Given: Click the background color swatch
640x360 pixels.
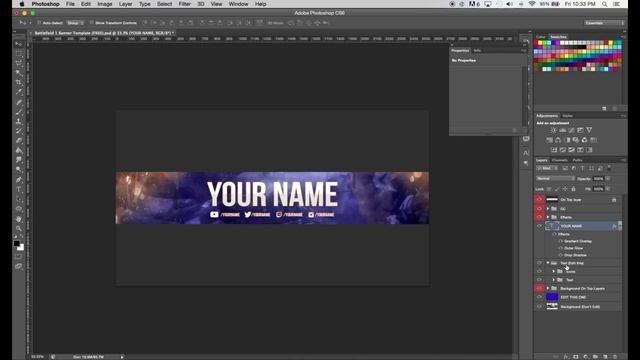Looking at the screenshot, I should (x=21, y=248).
